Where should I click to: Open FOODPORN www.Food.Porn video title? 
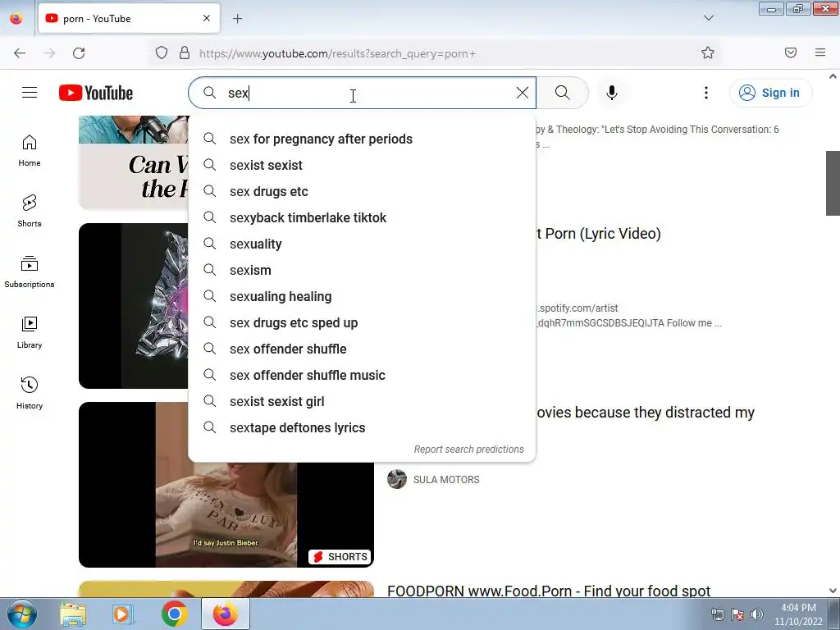pyautogui.click(x=549, y=591)
